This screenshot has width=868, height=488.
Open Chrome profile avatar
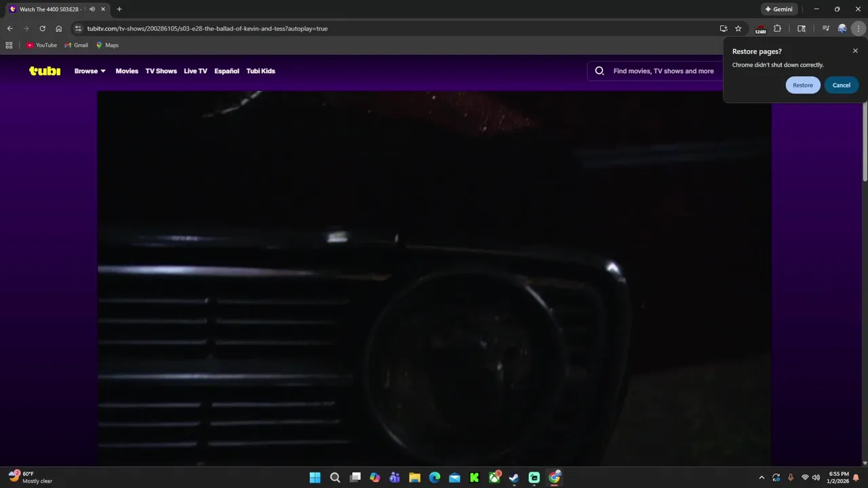coord(842,28)
